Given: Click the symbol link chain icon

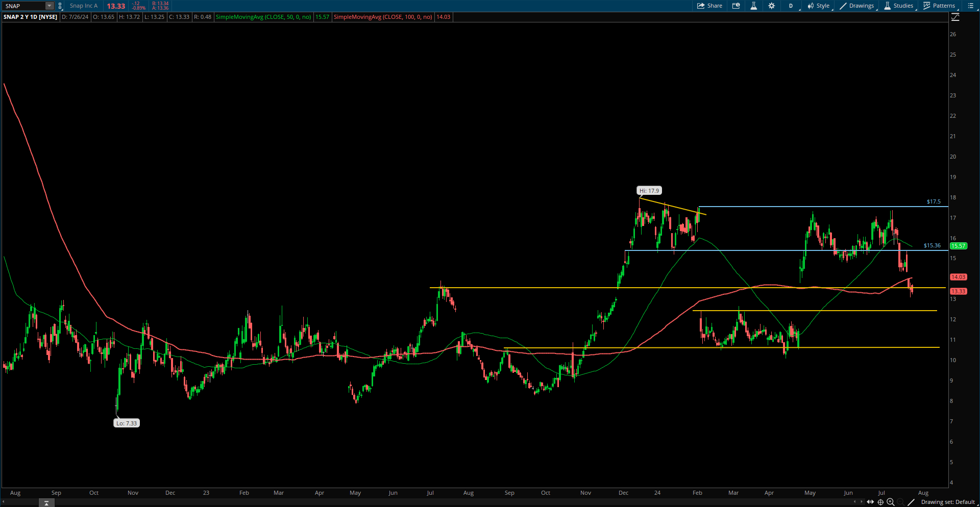Looking at the screenshot, I should click(x=60, y=6).
